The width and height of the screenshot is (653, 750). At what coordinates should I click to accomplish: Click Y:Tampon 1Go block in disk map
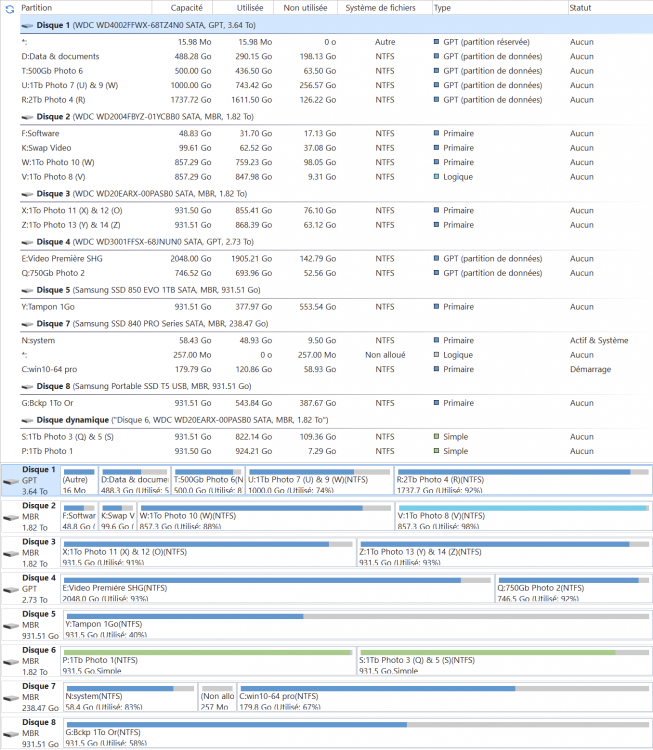pyautogui.click(x=357, y=625)
